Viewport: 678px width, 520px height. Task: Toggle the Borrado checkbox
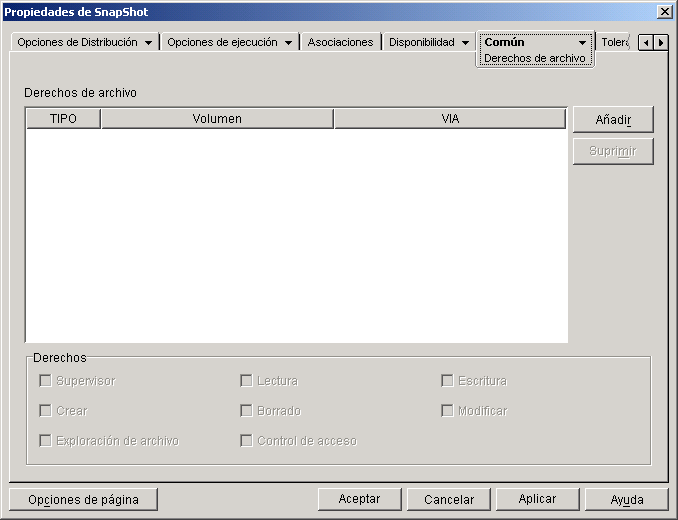pyautogui.click(x=246, y=411)
